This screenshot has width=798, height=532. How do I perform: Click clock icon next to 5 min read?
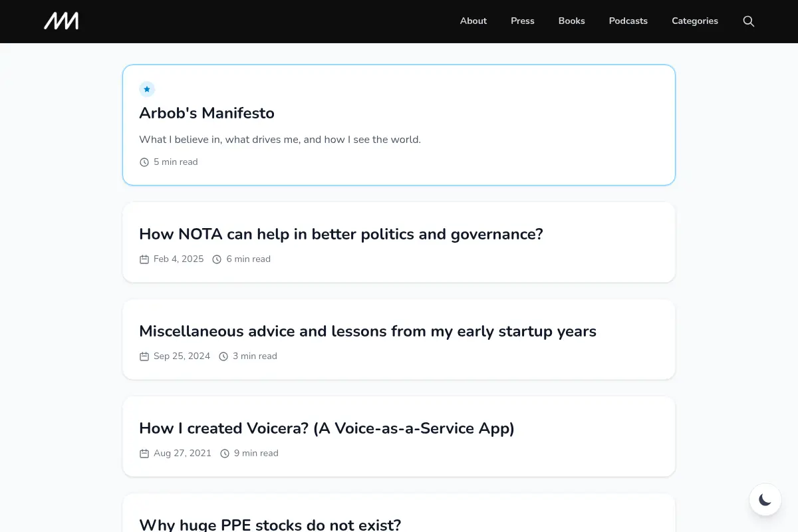[x=144, y=162]
